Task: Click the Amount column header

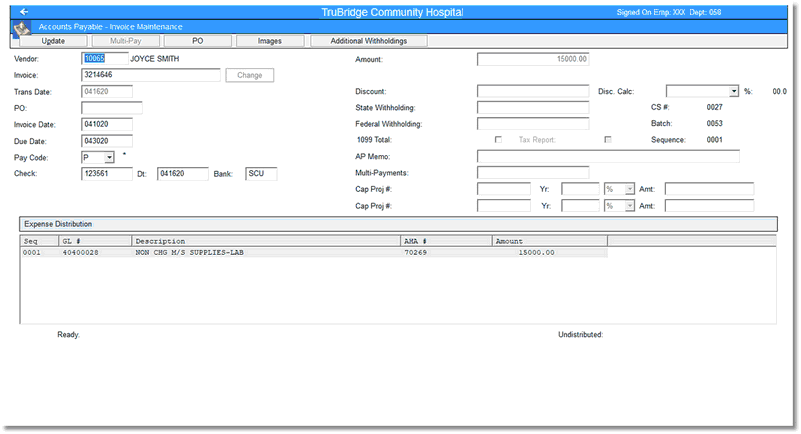Action: coord(550,241)
